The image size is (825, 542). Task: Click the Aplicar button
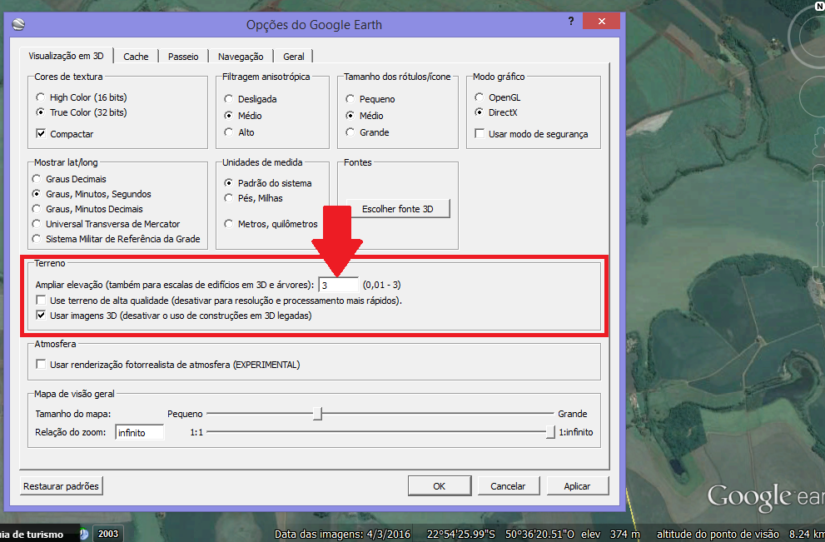tap(577, 486)
